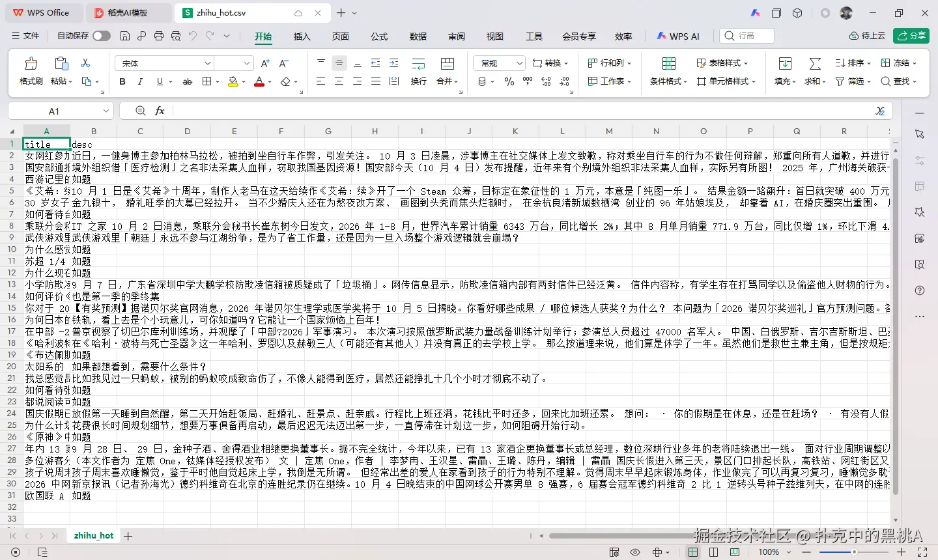Click the undo arrow icon
The width and height of the screenshot is (938, 560).
coord(193,36)
